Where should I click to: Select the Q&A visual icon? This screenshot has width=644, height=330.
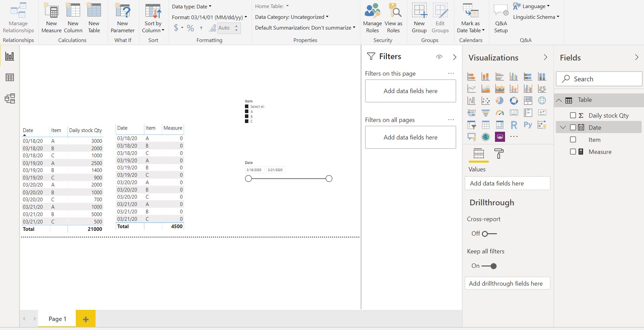tap(471, 137)
